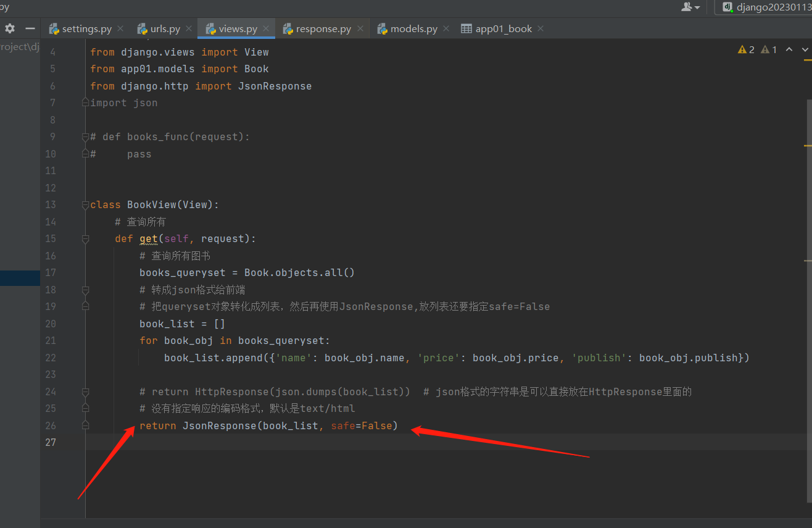
Task: Click 'book_list = []' assignment
Action: tap(183, 324)
